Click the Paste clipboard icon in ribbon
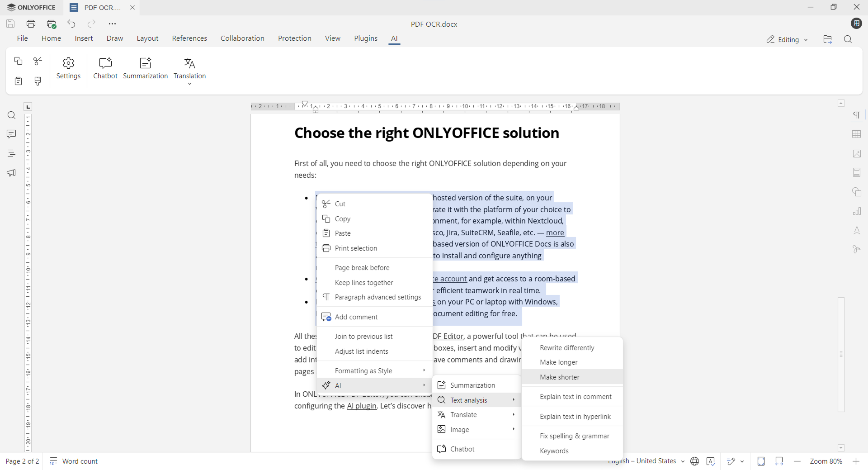The image size is (868, 470). point(18,81)
